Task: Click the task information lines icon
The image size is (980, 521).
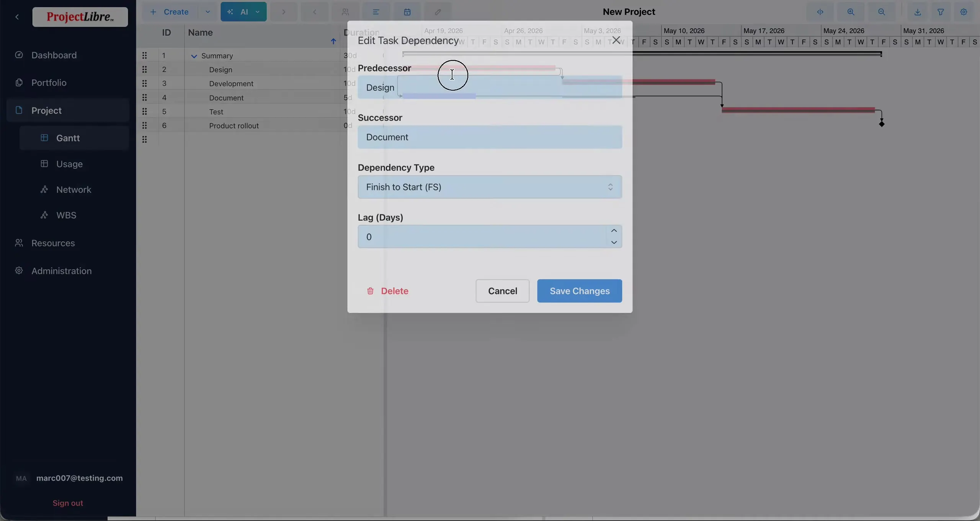Action: click(x=376, y=12)
